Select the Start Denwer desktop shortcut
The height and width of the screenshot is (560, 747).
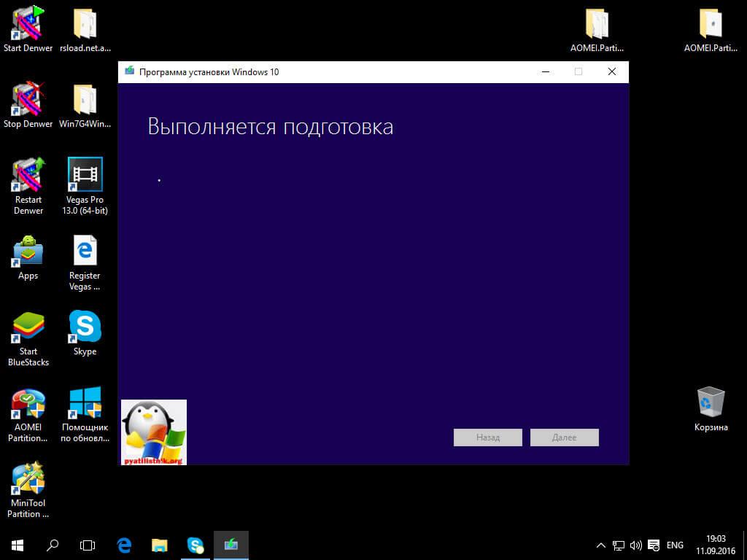click(28, 28)
